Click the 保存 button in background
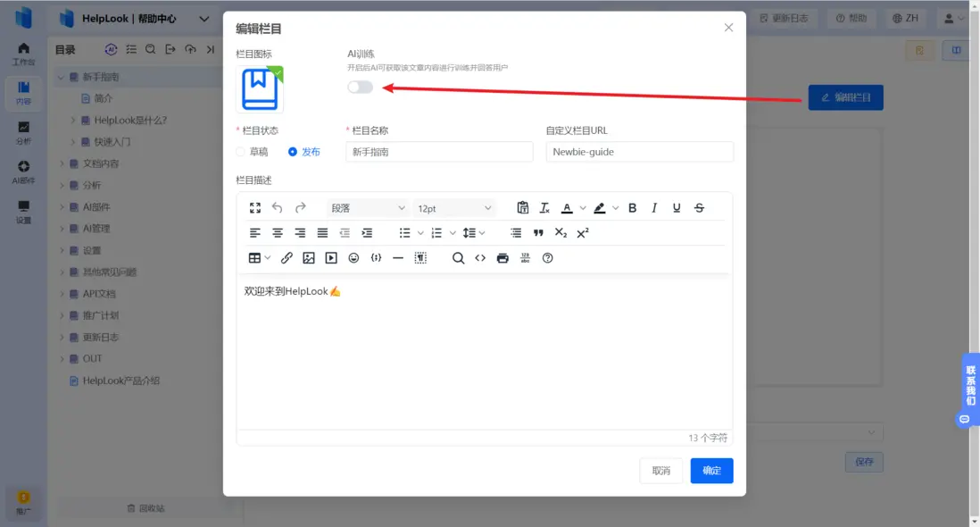This screenshot has width=980, height=527. tap(864, 462)
